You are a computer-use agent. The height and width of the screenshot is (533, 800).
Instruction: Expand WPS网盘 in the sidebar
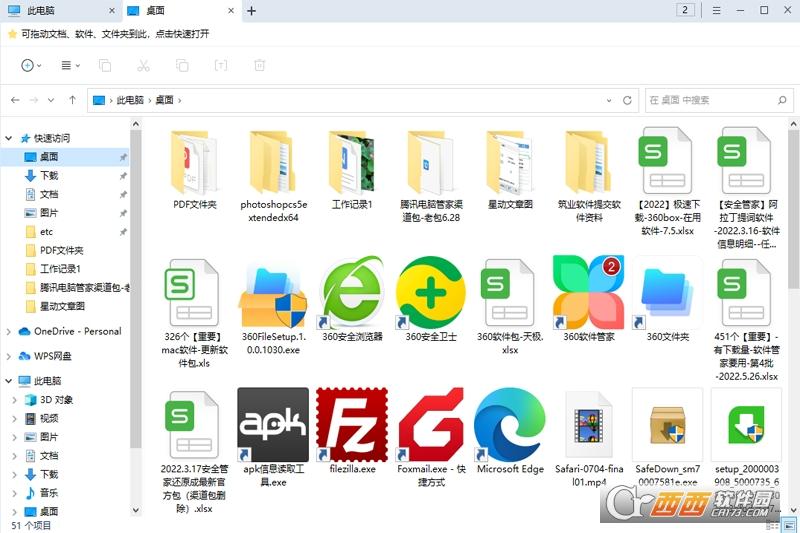pos(9,356)
